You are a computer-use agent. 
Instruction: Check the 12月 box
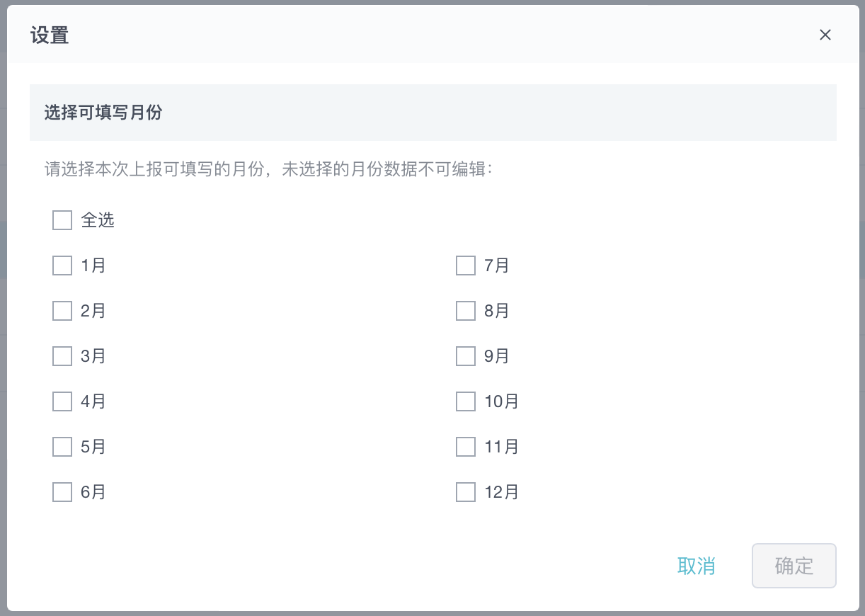pyautogui.click(x=466, y=492)
